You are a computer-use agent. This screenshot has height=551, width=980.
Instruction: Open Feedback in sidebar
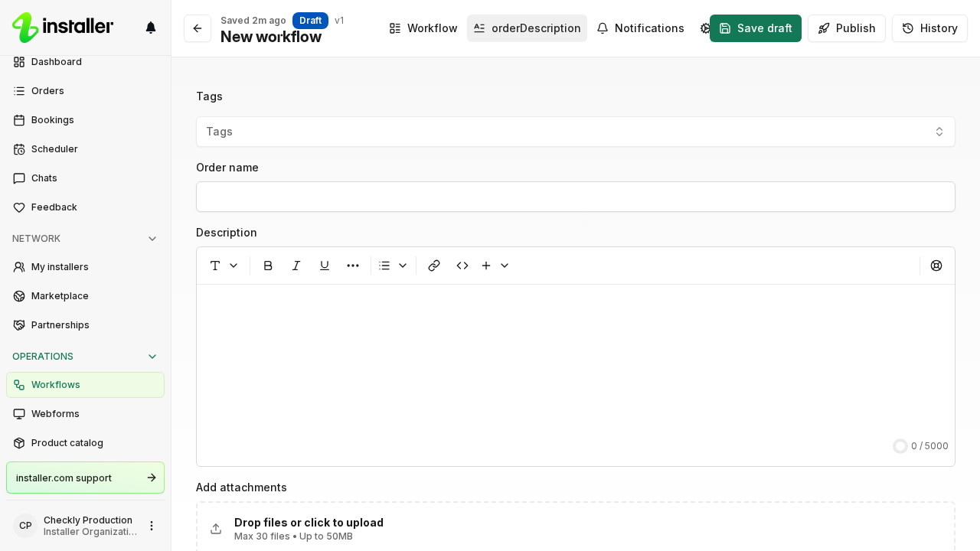click(x=85, y=207)
